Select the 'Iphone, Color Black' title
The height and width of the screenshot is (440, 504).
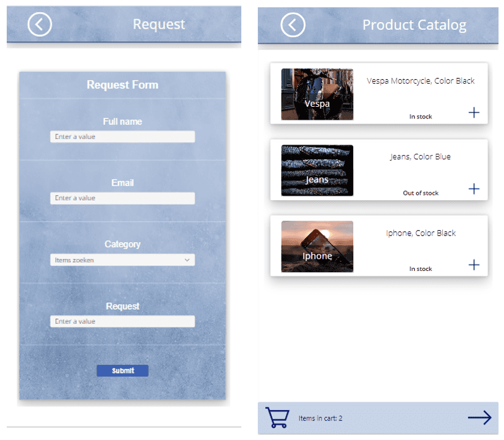tap(420, 233)
